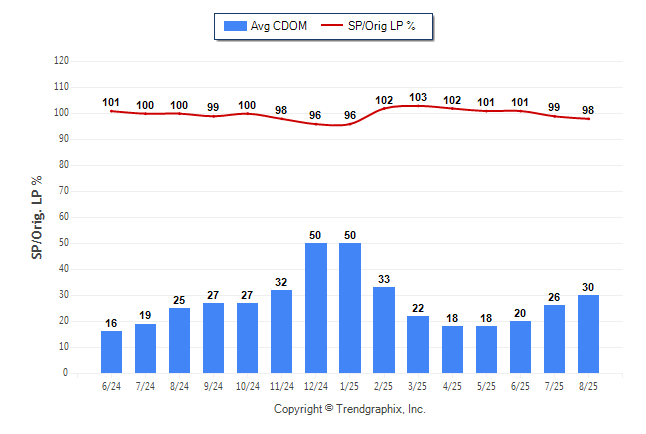This screenshot has height=434, width=646.
Task: Click the y-axis tick label '40'
Action: pos(63,269)
